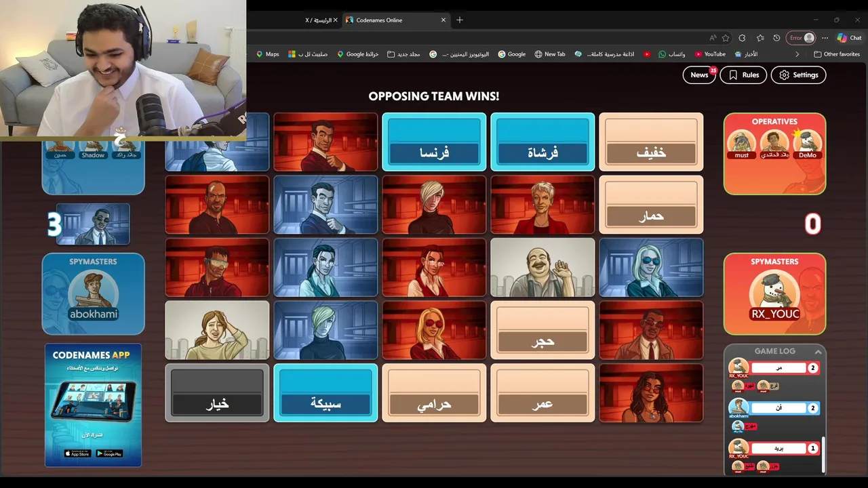Click the must operative avatar
868x488 pixels.
click(x=742, y=142)
